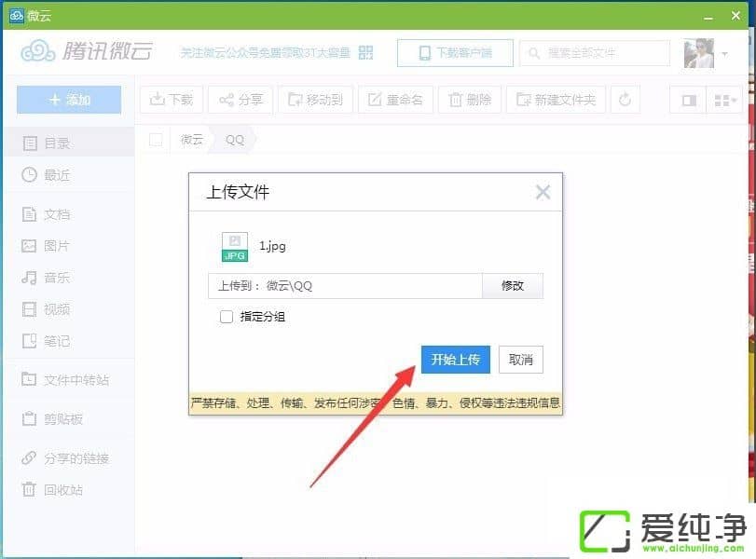Click the refresh icon in toolbar

click(x=625, y=100)
